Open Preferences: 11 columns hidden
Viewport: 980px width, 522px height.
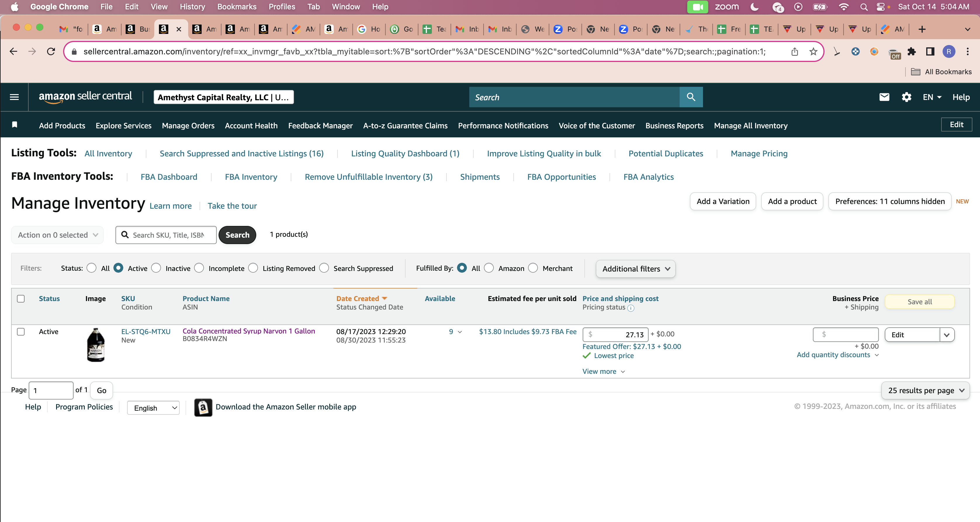pyautogui.click(x=890, y=201)
